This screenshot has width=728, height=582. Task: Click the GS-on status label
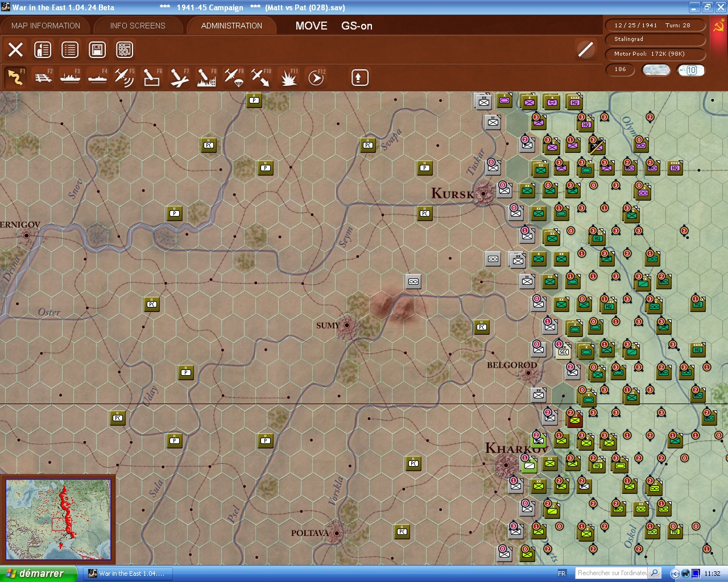coord(357,26)
